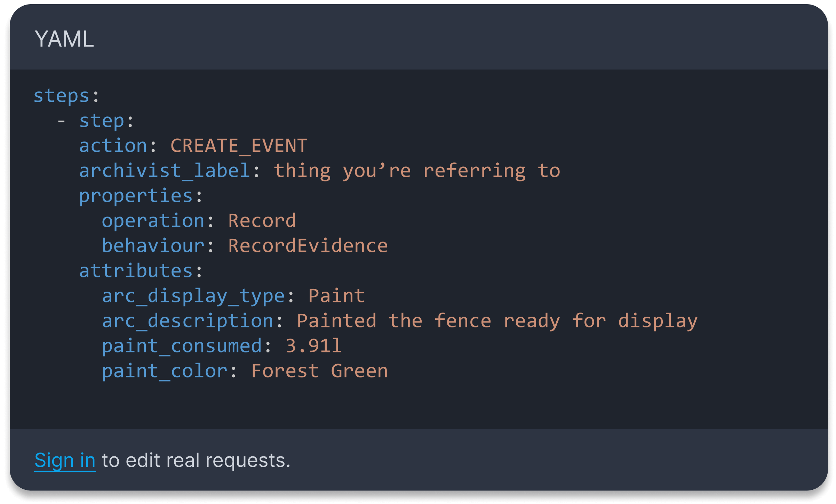
Task: Open the Sign in link
Action: pos(65,461)
